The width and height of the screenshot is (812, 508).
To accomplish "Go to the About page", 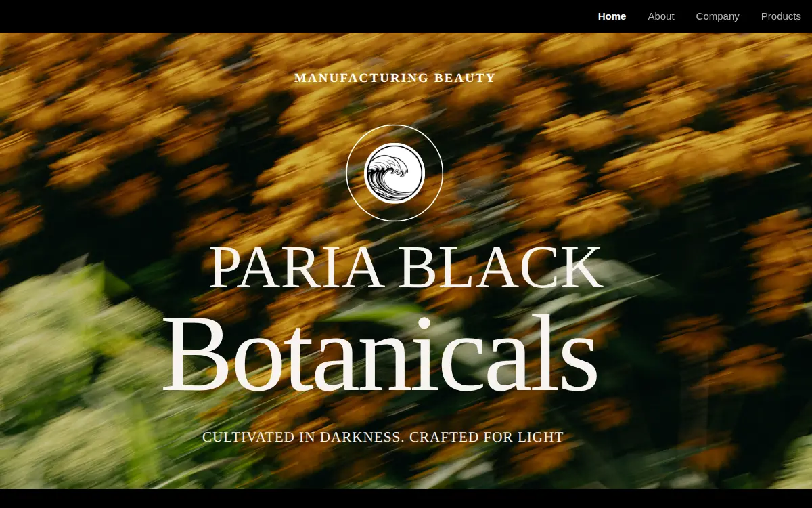I will click(661, 16).
